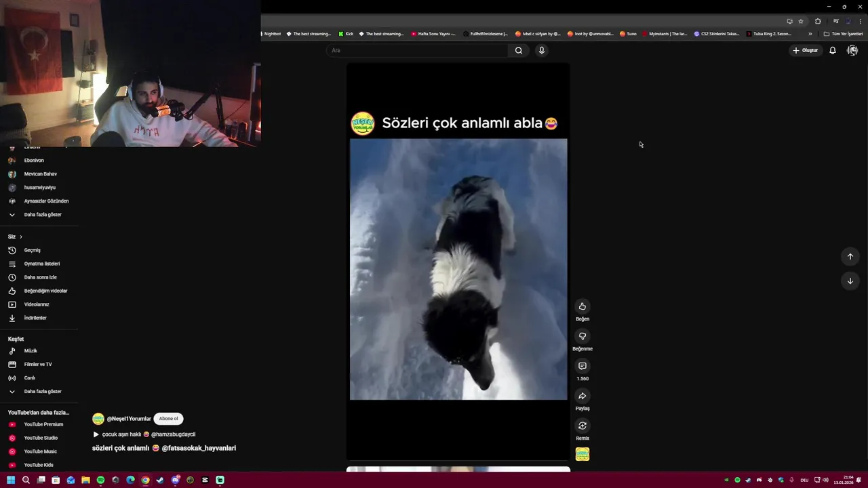Screen dimensions: 868x488
Task: Subscribe with the Abone ol button
Action: (x=168, y=419)
